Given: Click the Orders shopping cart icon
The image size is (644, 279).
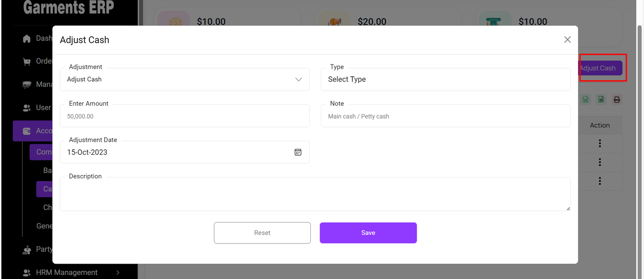Looking at the screenshot, I should coord(27,62).
